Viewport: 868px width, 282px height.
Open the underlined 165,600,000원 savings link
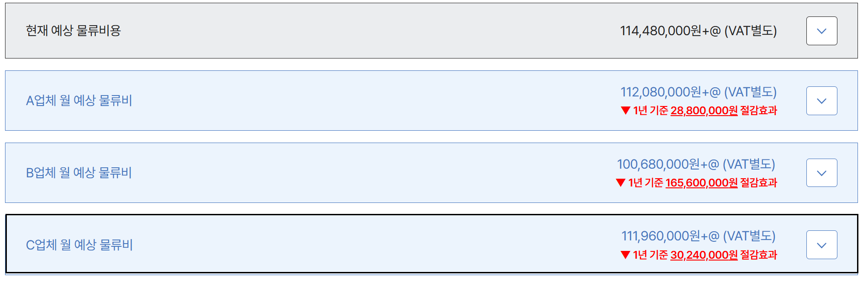701,183
